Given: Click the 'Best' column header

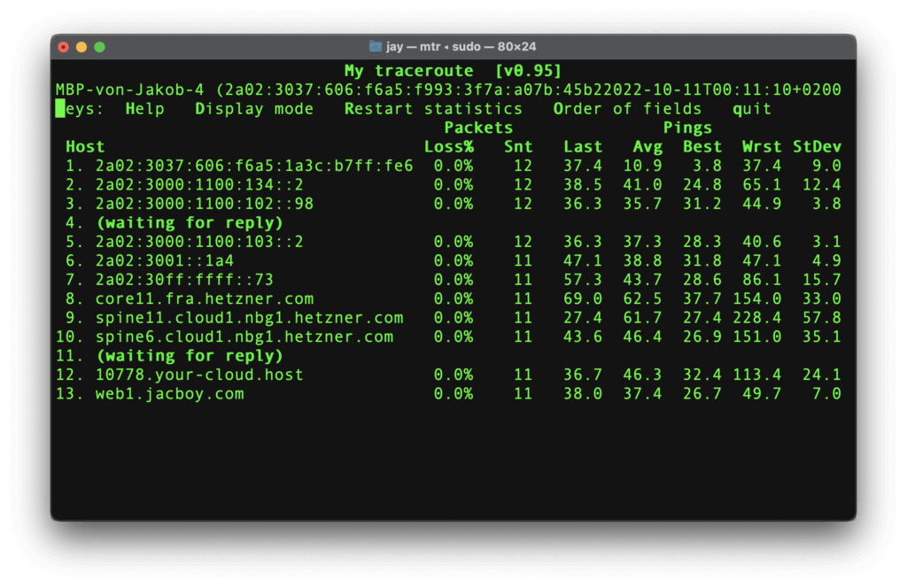Looking at the screenshot, I should (x=702, y=147).
